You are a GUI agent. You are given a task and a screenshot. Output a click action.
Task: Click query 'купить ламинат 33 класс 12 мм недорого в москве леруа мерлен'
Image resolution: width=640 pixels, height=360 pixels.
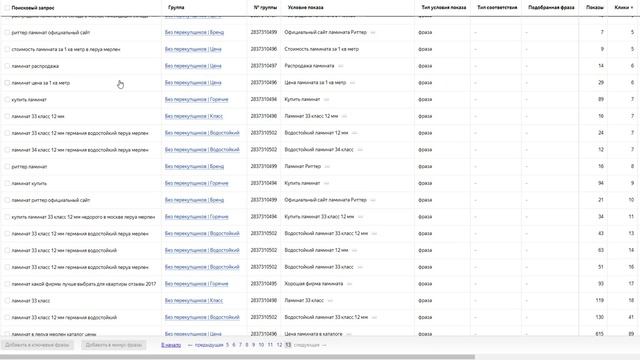click(83, 217)
